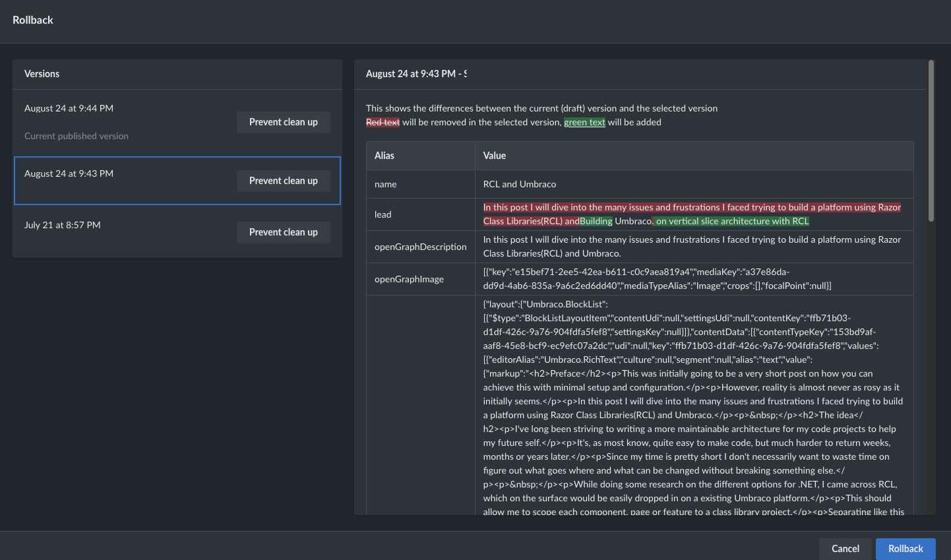This screenshot has height=560, width=951.
Task: Click the openGraphImage alias cell
Action: click(x=409, y=279)
